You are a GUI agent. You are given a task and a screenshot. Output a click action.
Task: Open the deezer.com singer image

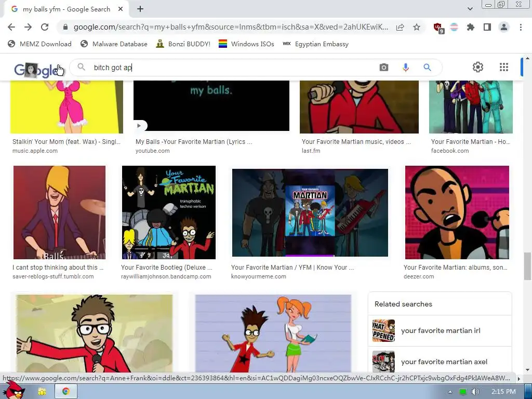point(457,212)
